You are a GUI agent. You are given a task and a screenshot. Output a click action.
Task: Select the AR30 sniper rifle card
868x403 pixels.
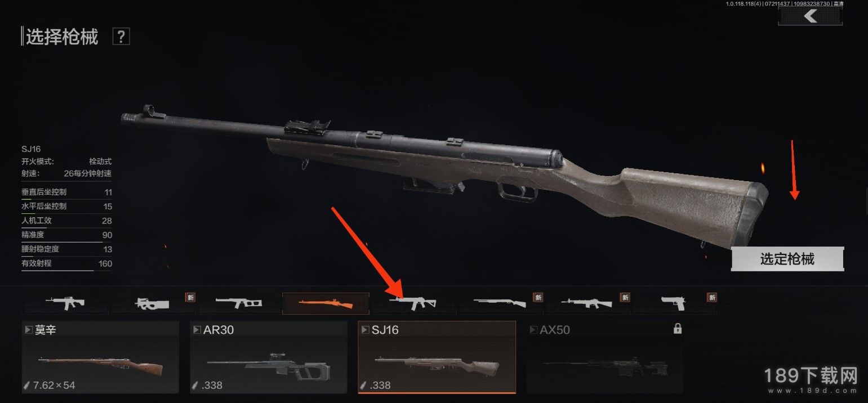[x=269, y=357]
